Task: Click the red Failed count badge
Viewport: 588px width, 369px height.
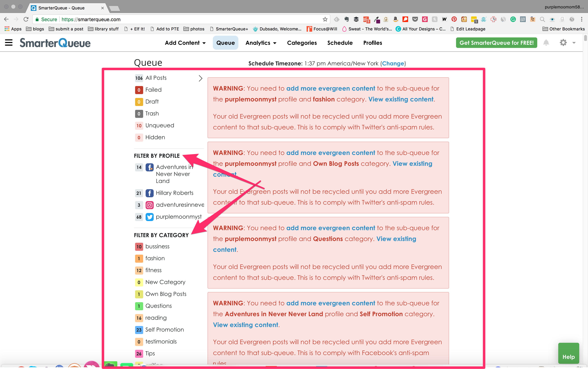Action: pyautogui.click(x=139, y=90)
